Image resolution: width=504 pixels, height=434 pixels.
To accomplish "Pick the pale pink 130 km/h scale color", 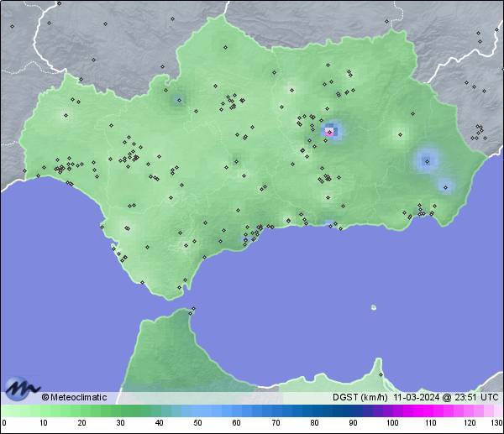I will click(x=499, y=410).
